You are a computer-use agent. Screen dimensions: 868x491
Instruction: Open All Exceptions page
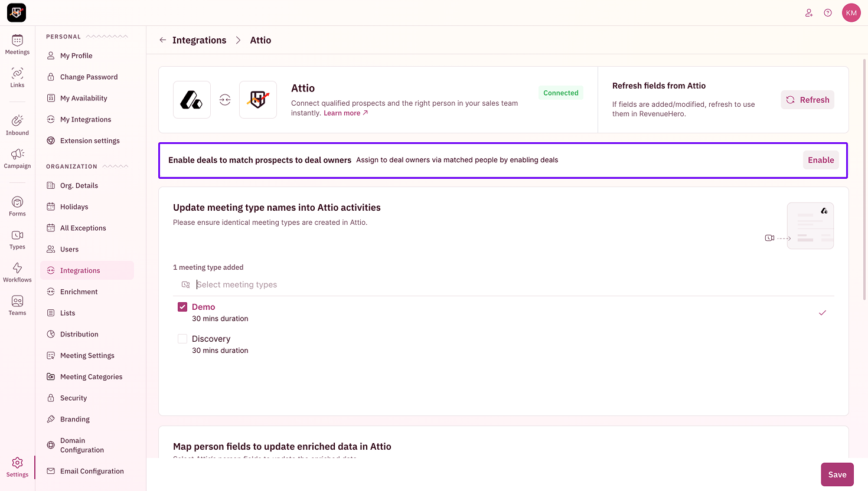87,228
